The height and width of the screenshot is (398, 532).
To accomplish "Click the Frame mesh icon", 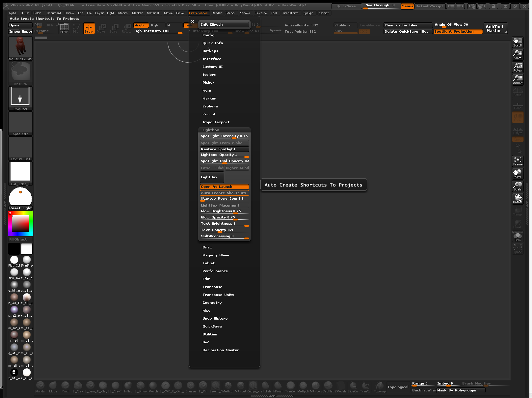I will [518, 161].
